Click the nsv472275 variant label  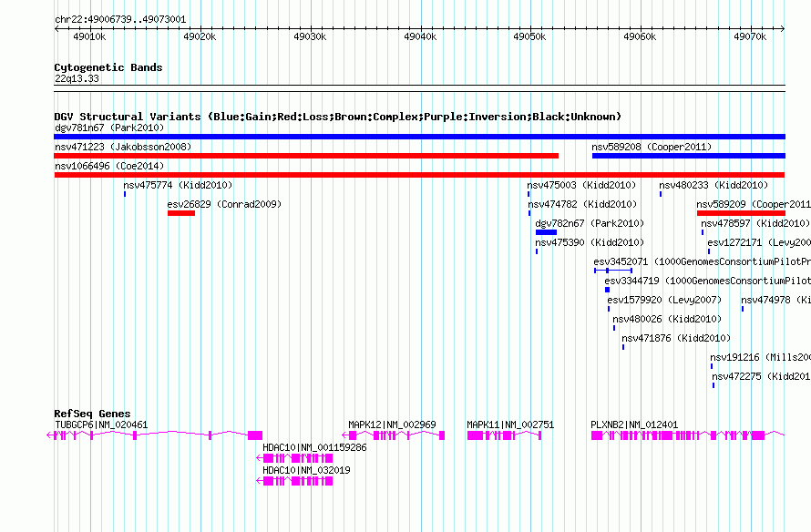pyautogui.click(x=762, y=376)
